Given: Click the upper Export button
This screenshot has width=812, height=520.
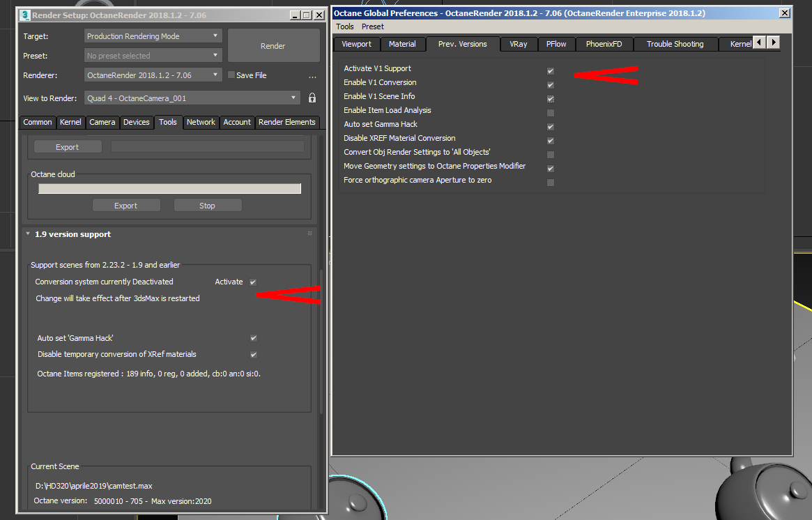Looking at the screenshot, I should [x=68, y=147].
